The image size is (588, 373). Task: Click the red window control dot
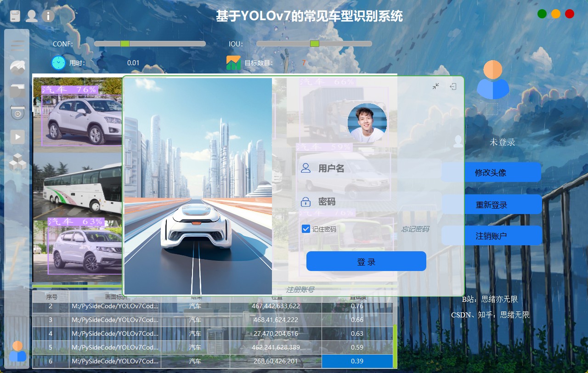coord(570,14)
